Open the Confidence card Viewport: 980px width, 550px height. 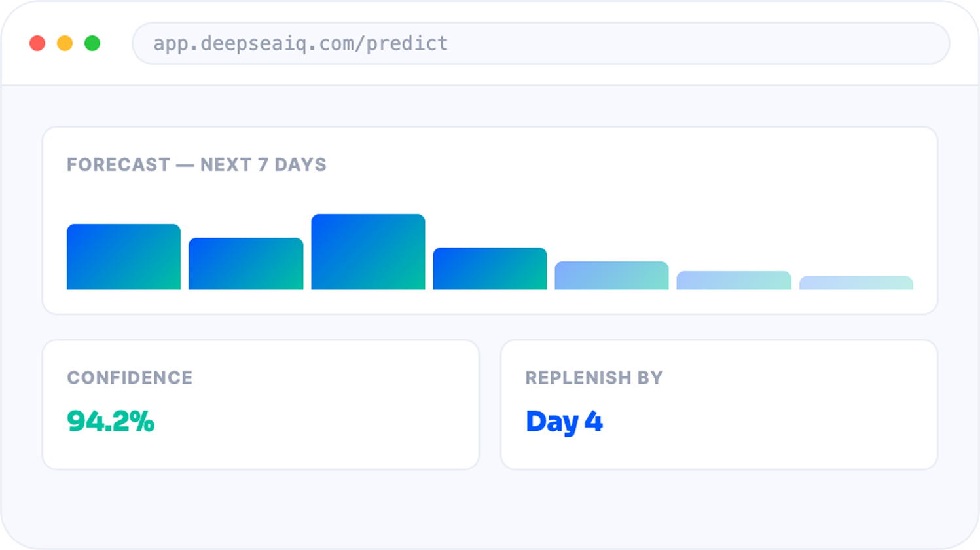[x=261, y=405]
